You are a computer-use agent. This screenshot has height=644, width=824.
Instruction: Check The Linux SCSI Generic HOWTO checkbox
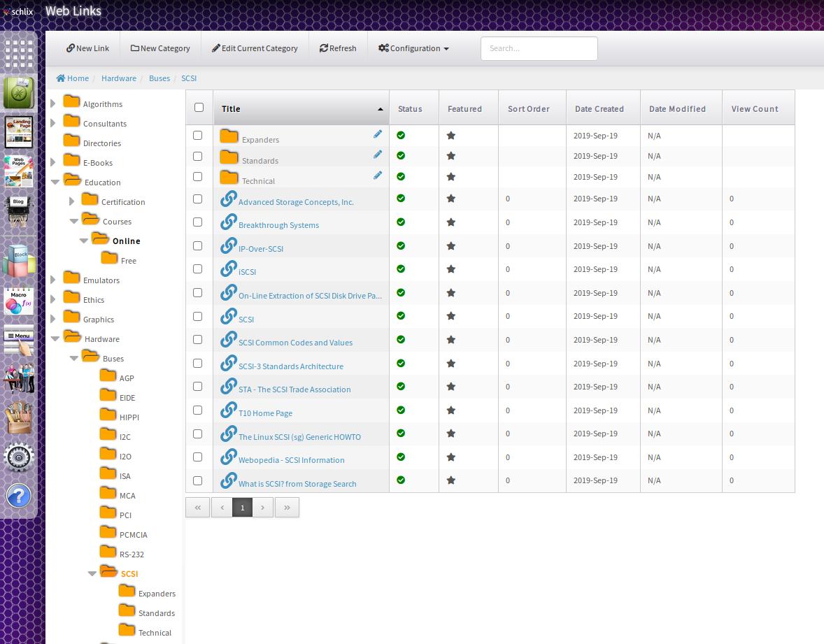197,434
